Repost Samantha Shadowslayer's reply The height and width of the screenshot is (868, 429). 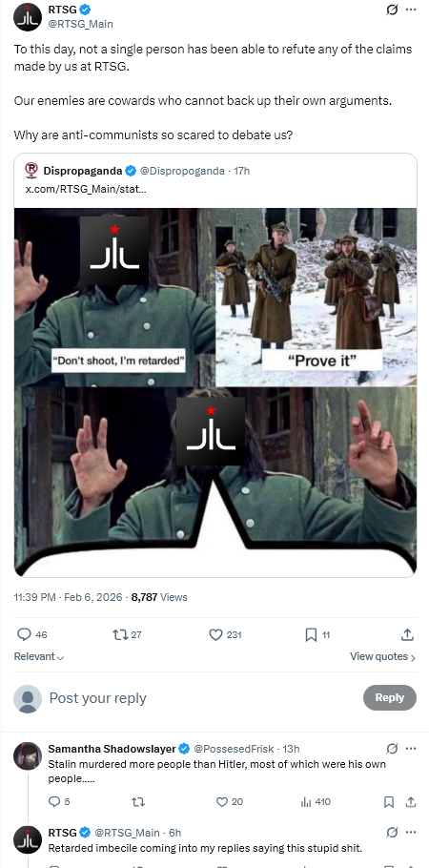138,801
